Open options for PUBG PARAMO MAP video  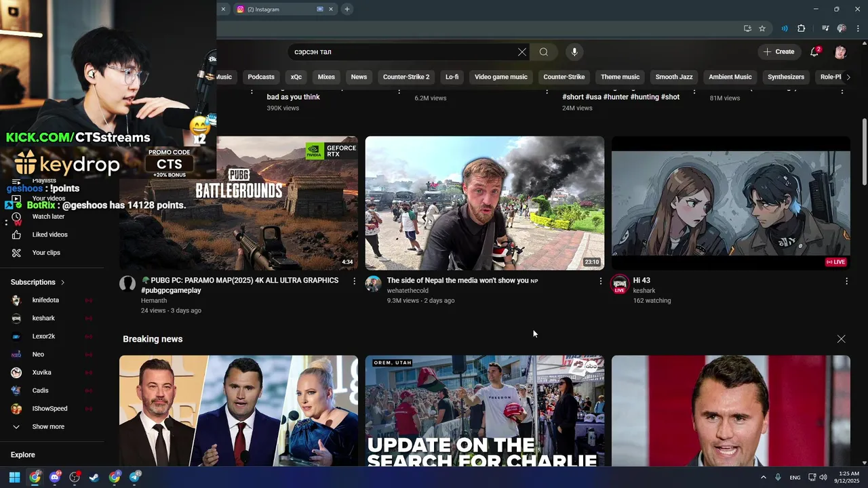(x=354, y=281)
